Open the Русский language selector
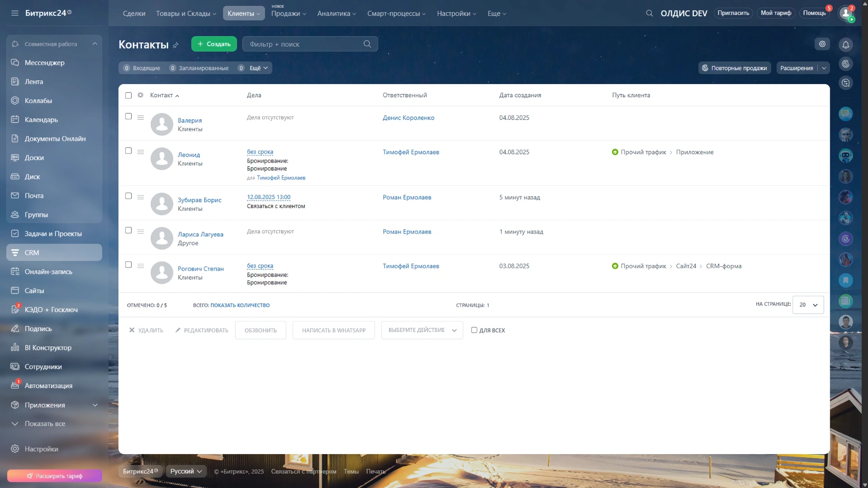 click(186, 471)
